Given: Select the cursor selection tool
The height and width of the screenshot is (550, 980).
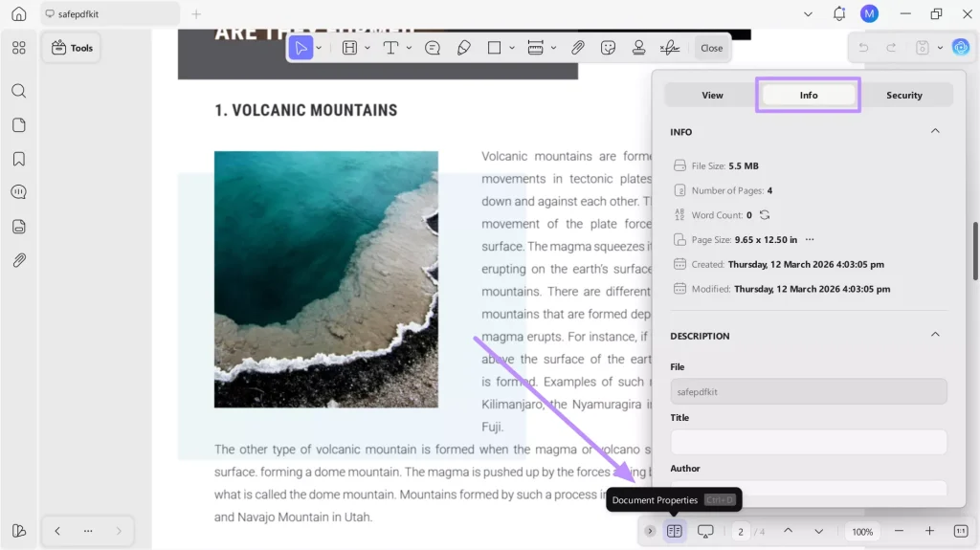Looking at the screenshot, I should [301, 48].
